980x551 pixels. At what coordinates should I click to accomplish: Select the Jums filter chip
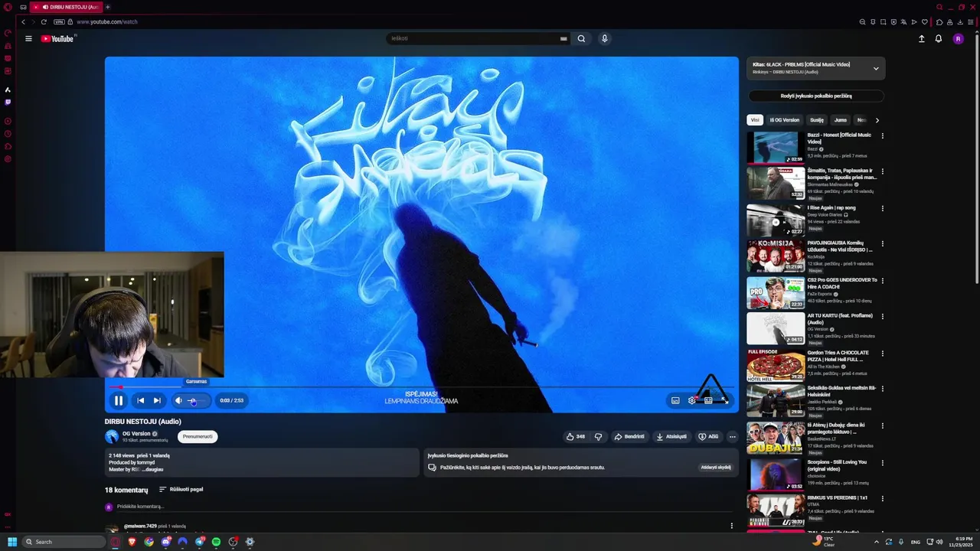[x=841, y=119]
